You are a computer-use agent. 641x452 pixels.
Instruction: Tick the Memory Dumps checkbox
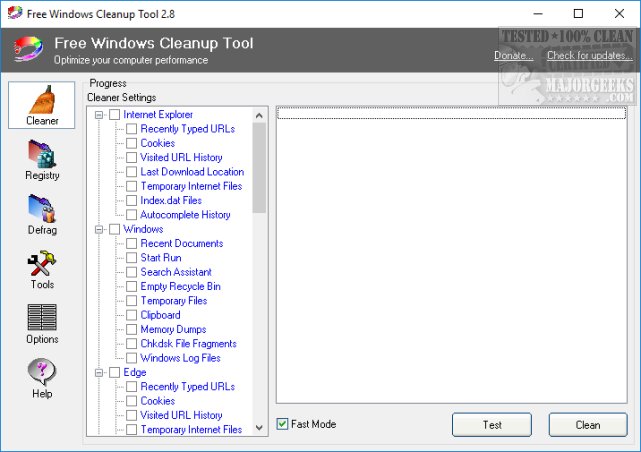tap(131, 329)
